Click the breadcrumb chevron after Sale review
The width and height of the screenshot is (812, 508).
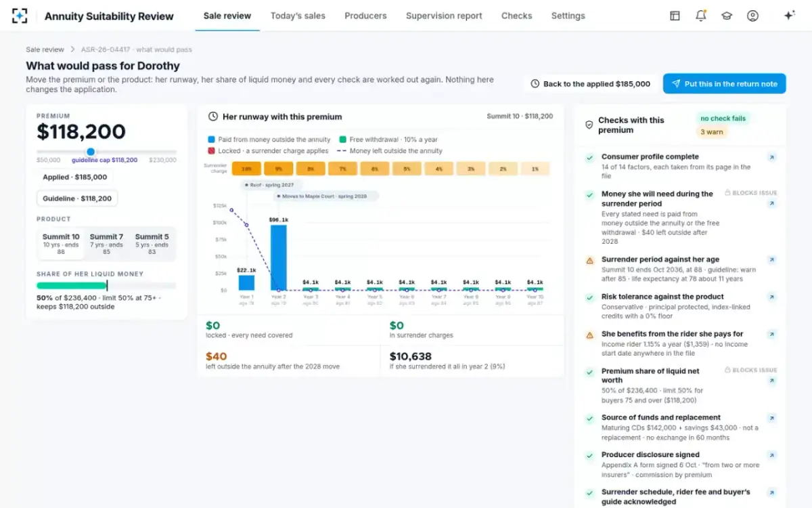coord(73,49)
